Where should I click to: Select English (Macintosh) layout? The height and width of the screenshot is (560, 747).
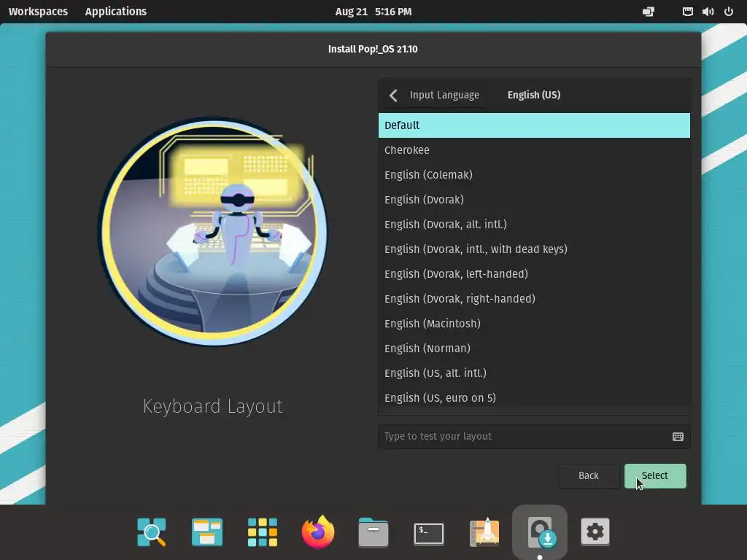[534, 323]
